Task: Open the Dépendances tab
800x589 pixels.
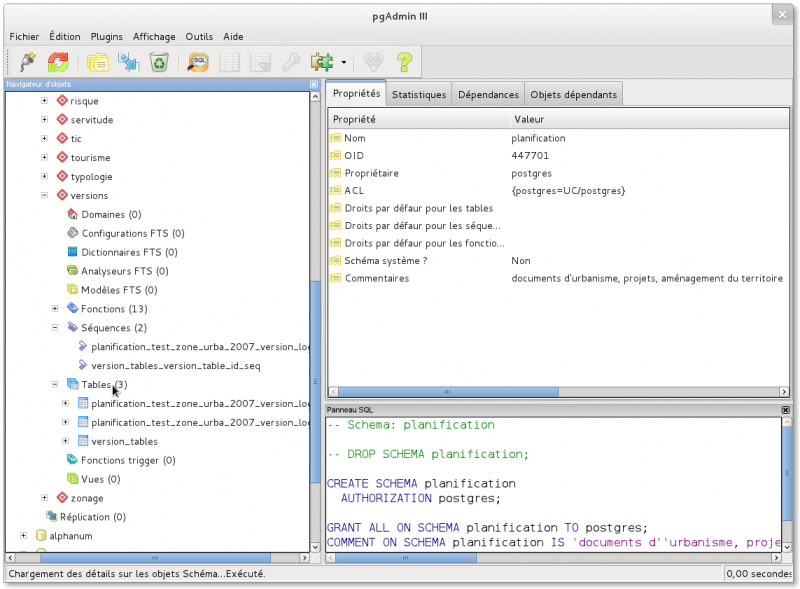Action: pos(488,95)
